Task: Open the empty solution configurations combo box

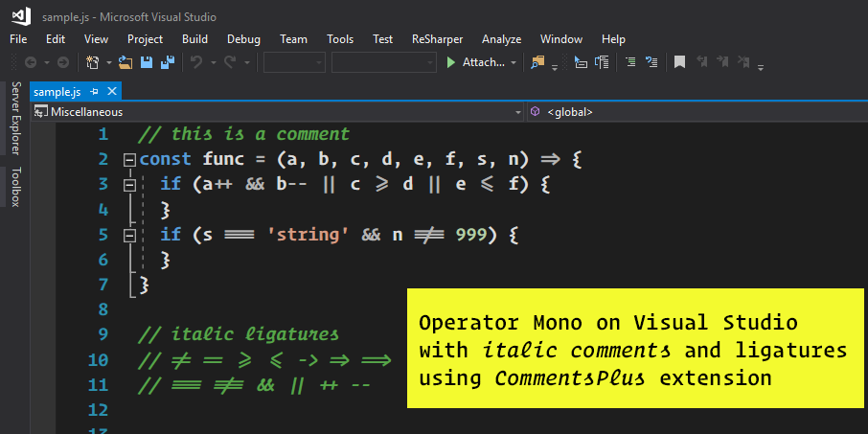Action: [294, 62]
